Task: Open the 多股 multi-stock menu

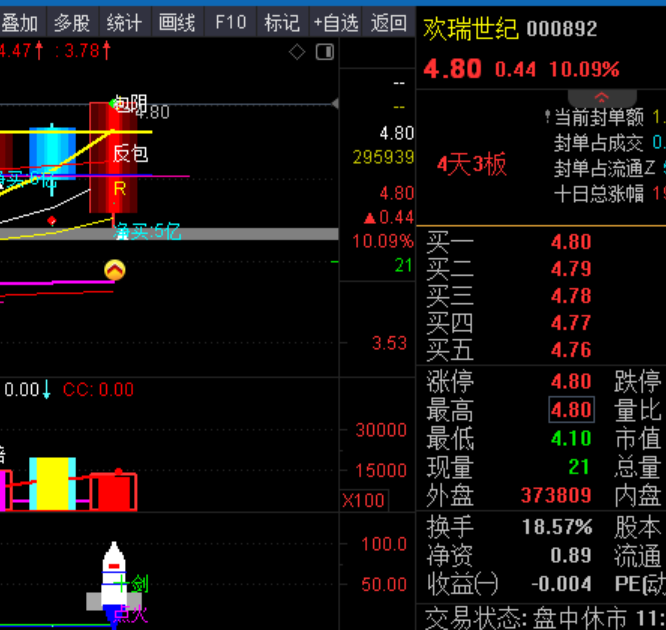Action: click(72, 22)
